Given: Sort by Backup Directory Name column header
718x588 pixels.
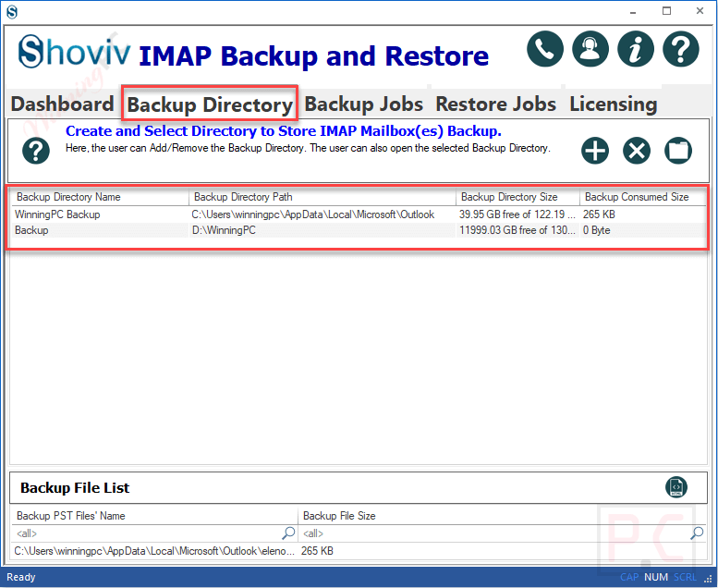Looking at the screenshot, I should (100, 197).
